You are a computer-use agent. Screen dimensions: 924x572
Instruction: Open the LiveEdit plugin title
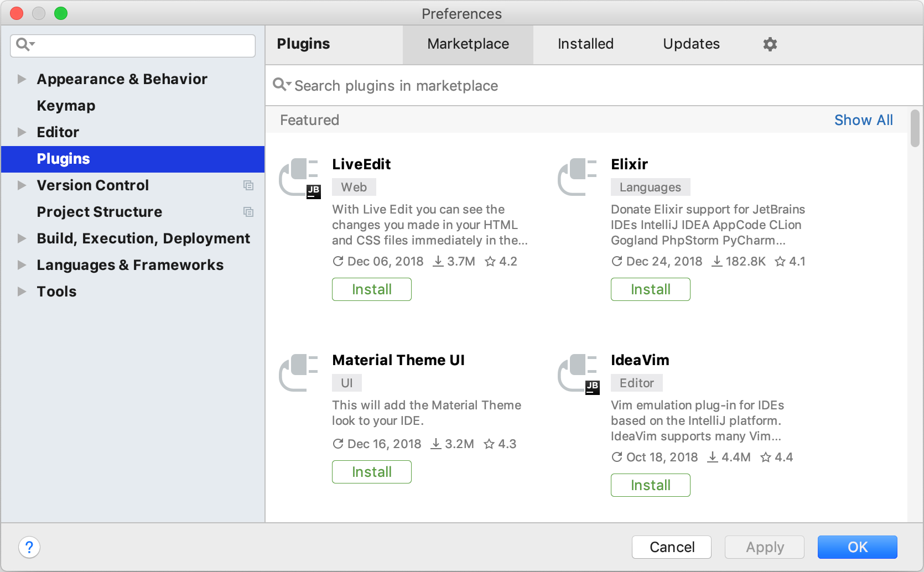coord(361,164)
